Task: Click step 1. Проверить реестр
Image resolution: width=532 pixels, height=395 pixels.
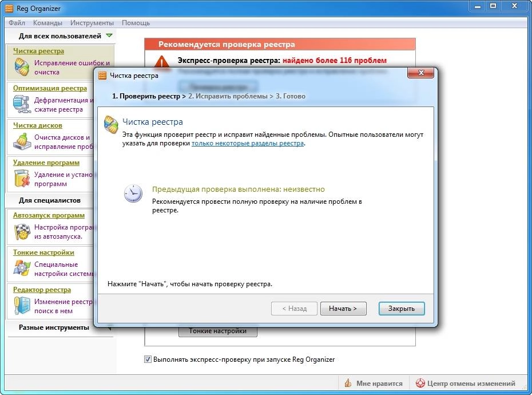Action: 146,96
